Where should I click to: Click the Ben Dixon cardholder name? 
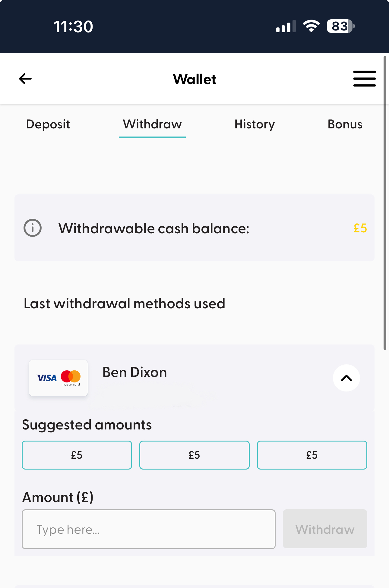(x=134, y=372)
